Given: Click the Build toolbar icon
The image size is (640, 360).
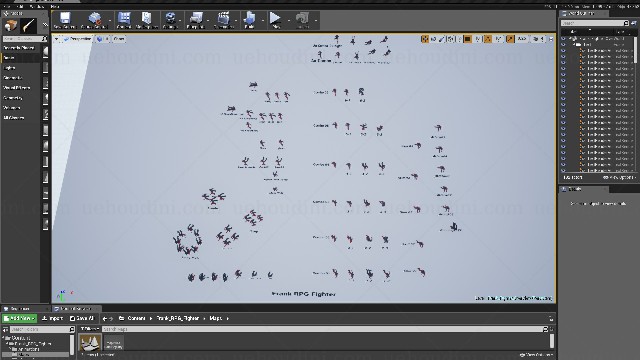Looking at the screenshot, I should coord(249,20).
